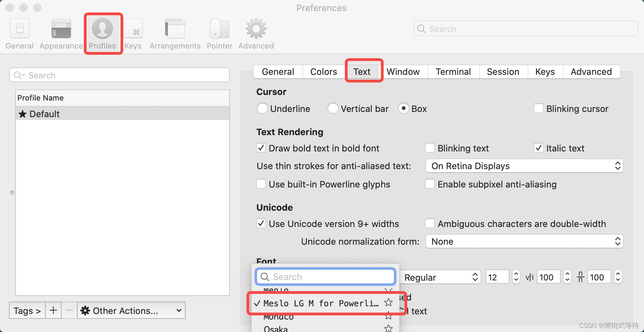Switch to the General profile tab

[278, 72]
